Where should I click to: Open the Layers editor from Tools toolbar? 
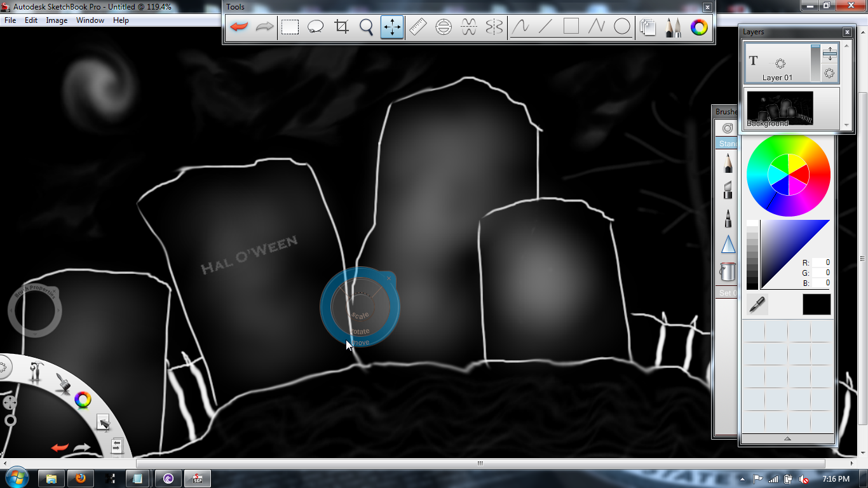pyautogui.click(x=648, y=27)
